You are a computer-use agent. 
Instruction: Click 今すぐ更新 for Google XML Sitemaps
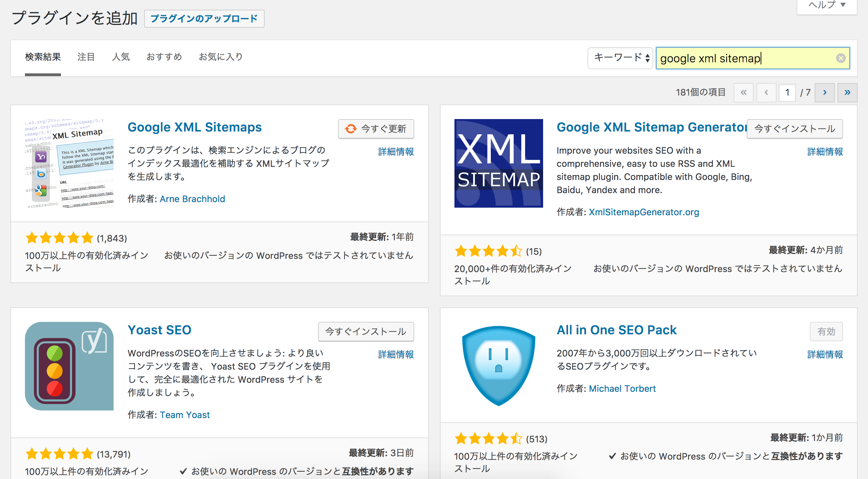pos(376,129)
